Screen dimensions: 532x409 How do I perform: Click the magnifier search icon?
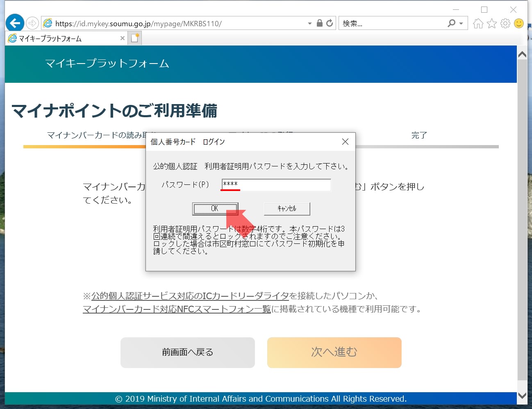(x=451, y=23)
